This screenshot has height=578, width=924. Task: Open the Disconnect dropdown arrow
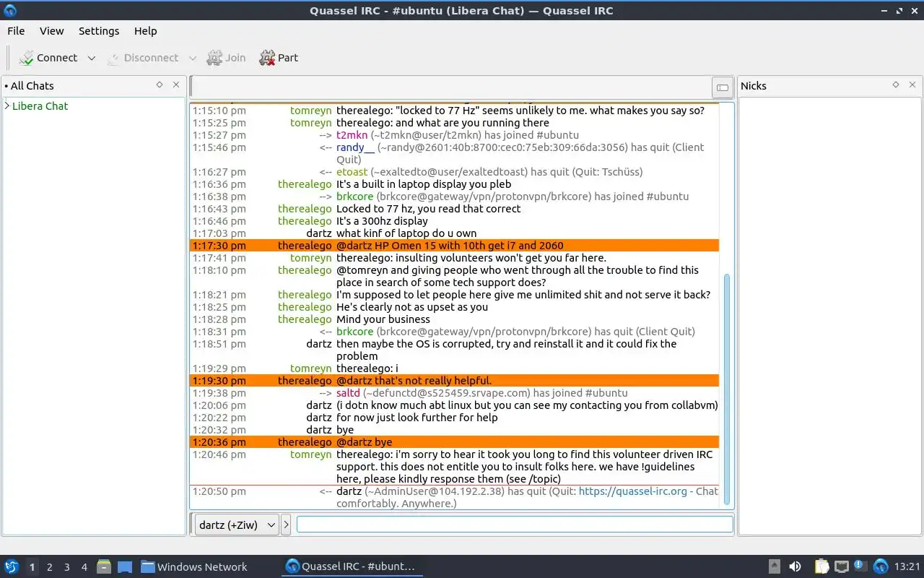192,58
